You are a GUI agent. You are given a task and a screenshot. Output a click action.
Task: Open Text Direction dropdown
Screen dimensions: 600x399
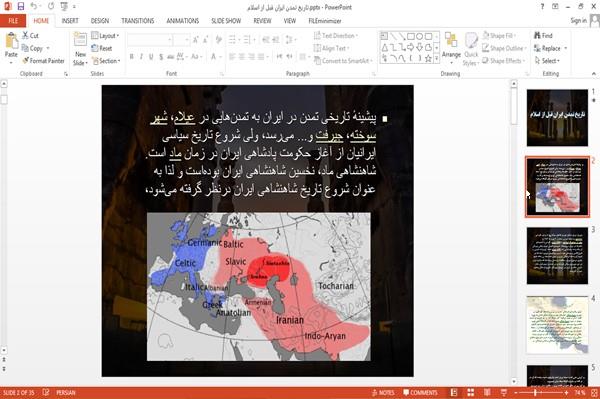tap(336, 36)
